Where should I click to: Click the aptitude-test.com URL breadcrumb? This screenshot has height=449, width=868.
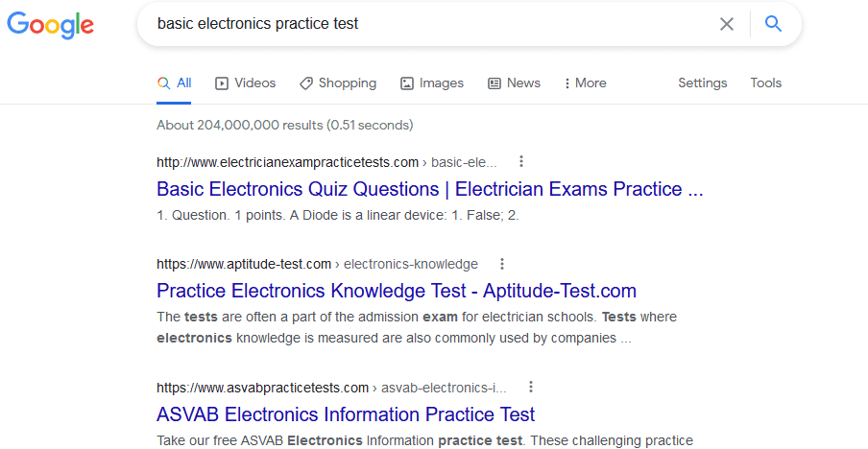click(x=317, y=264)
